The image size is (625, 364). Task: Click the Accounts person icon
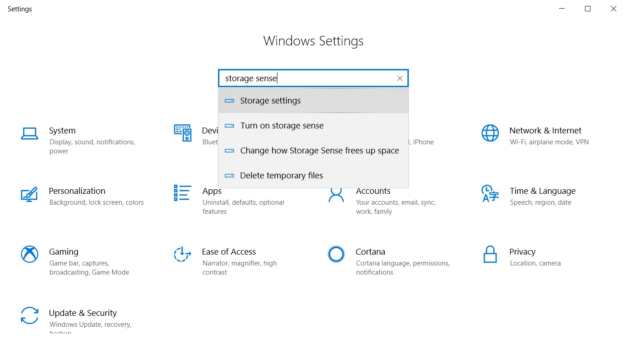336,194
